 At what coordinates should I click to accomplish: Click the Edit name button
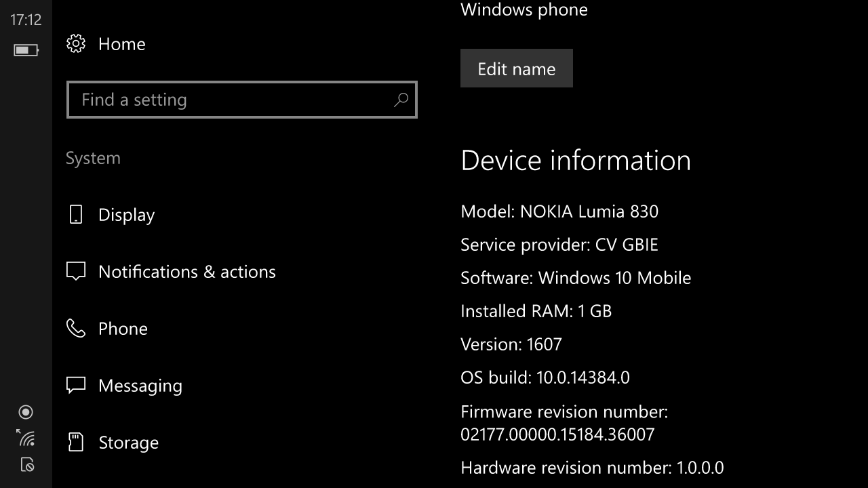[517, 68]
